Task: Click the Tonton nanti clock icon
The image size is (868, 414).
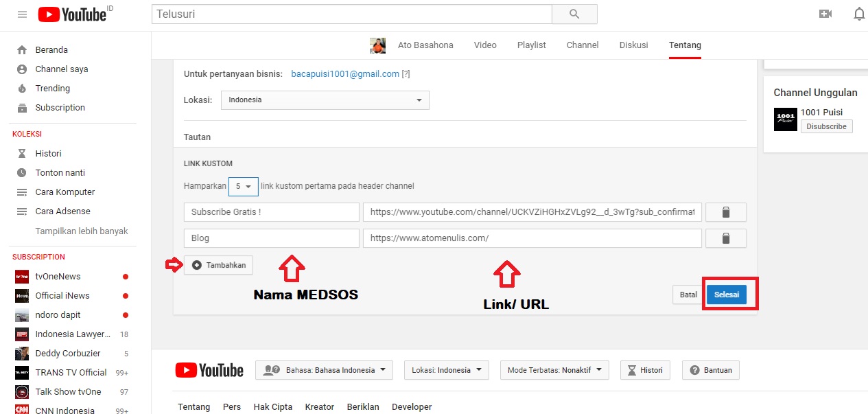Action: point(22,173)
